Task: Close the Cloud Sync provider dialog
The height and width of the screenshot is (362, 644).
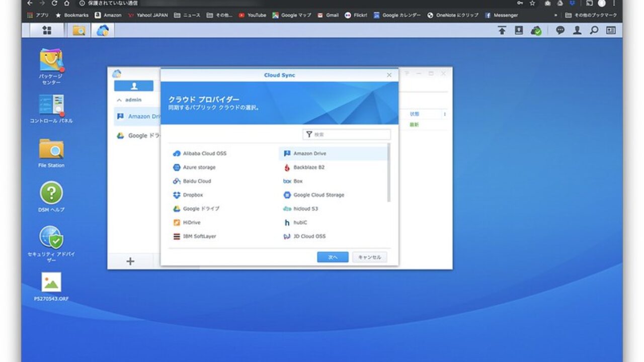Action: coord(389,75)
